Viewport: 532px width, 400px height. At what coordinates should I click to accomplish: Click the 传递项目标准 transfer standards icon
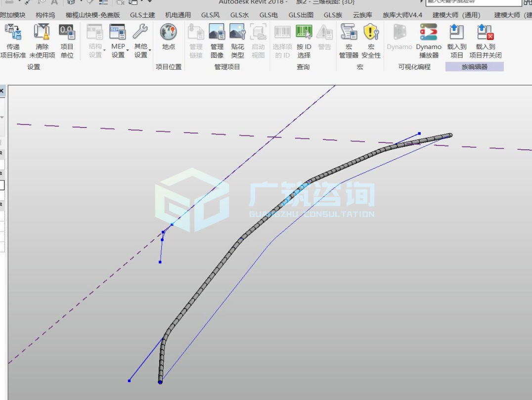(13, 32)
